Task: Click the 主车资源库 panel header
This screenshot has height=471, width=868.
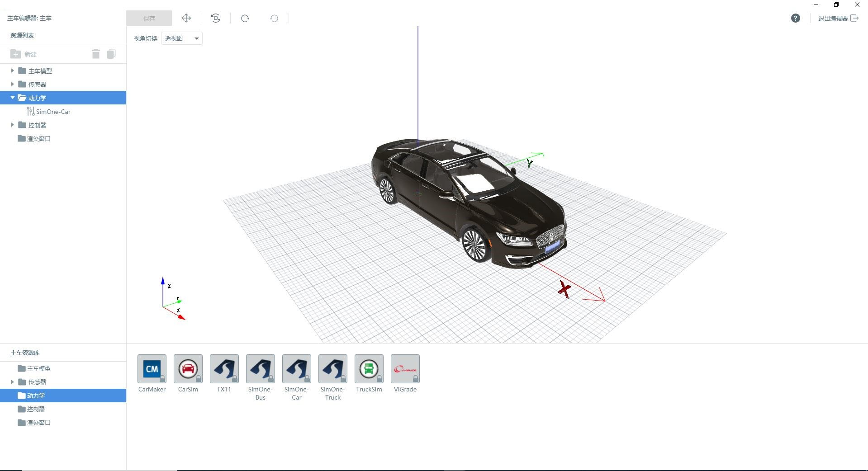Action: pyautogui.click(x=25, y=353)
